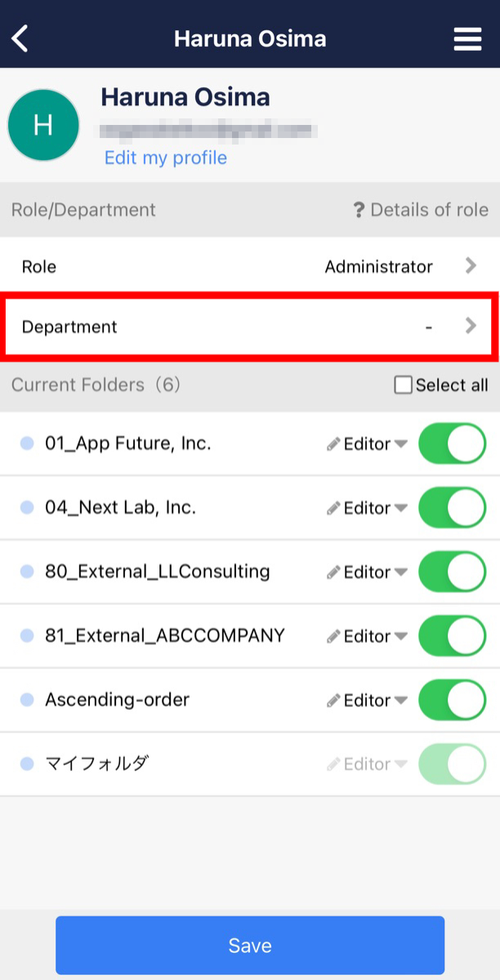This screenshot has width=500, height=980.
Task: Switch off the green toggle for 80_External_LLConsulting
Action: pos(452,571)
